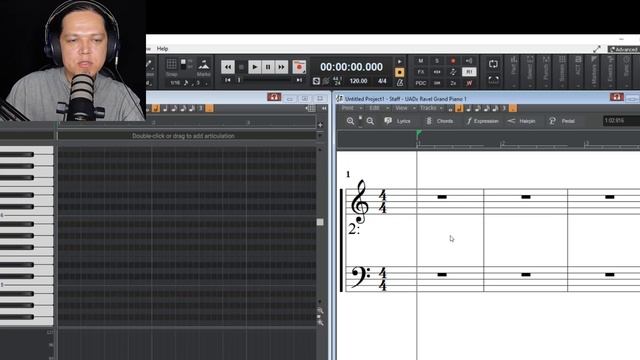This screenshot has width=640, height=360.
Task: Click the Staff view time position field
Action: point(621,121)
